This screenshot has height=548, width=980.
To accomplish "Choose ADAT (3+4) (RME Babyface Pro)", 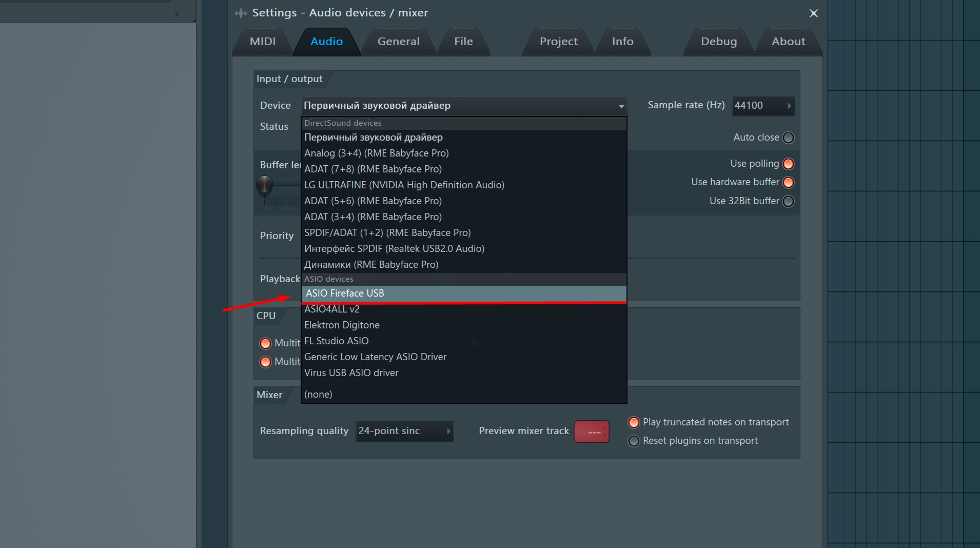I will pyautogui.click(x=464, y=217).
